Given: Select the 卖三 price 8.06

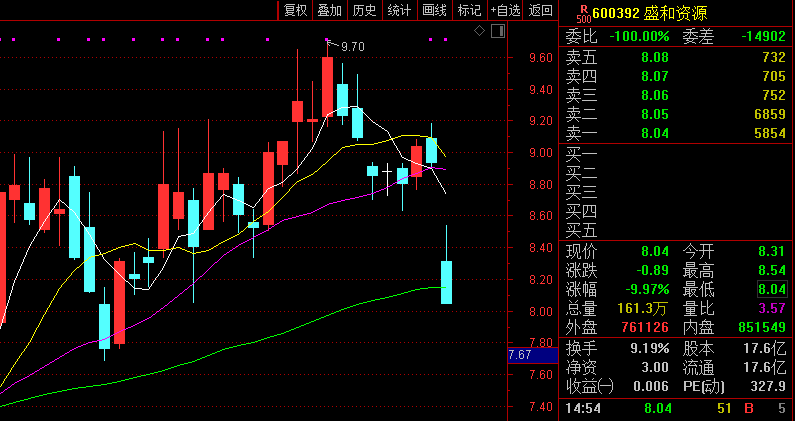Looking at the screenshot, I should pos(655,95).
